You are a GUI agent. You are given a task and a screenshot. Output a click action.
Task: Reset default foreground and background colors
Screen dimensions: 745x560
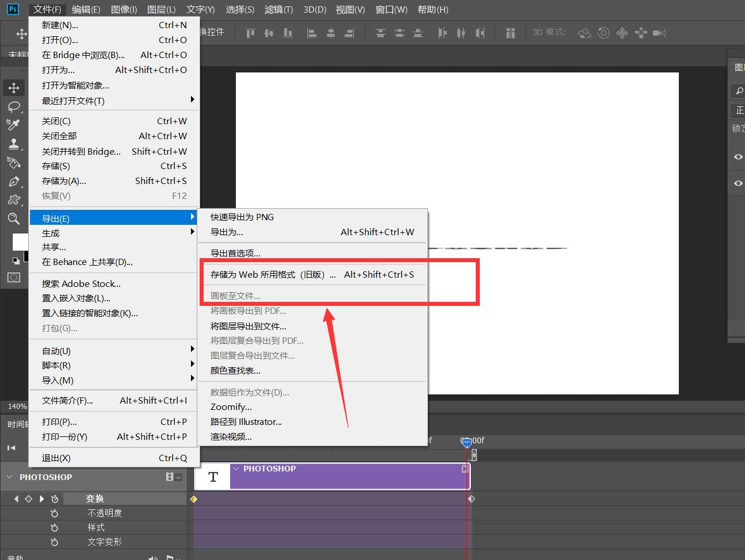click(x=16, y=261)
